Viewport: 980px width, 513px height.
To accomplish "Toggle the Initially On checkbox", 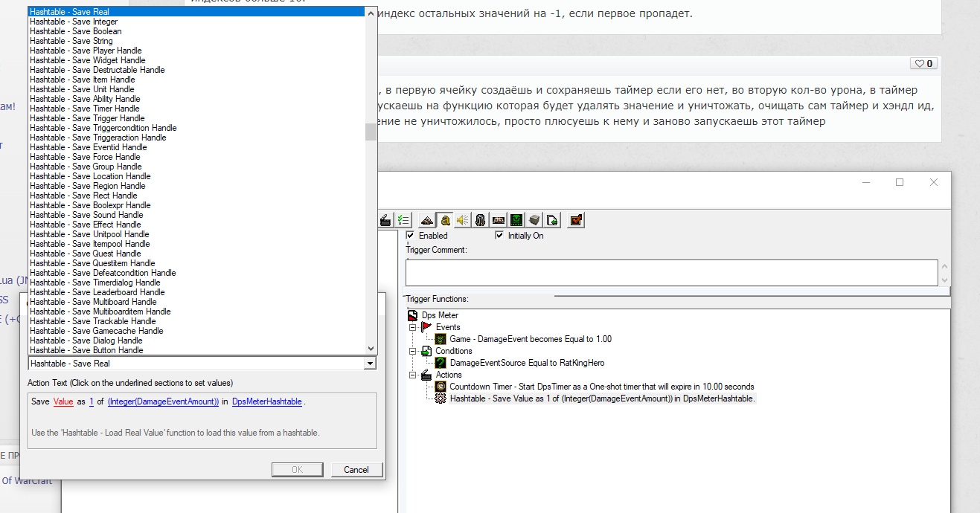I will tap(499, 235).
